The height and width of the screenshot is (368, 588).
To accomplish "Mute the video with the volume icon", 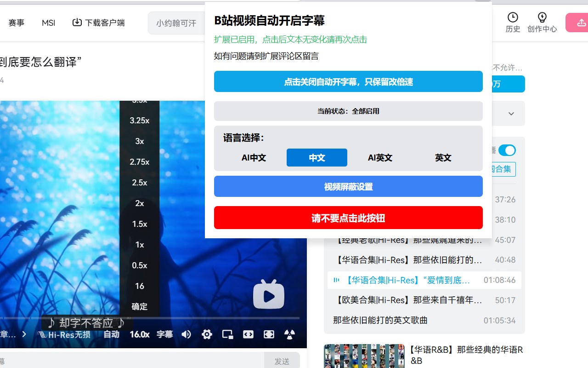I will tap(186, 334).
